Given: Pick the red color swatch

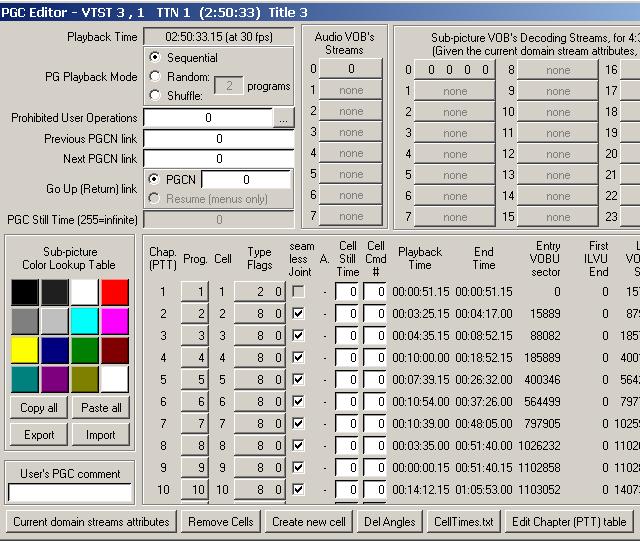Looking at the screenshot, I should (115, 292).
